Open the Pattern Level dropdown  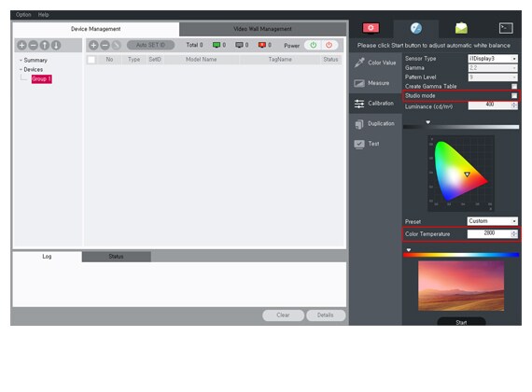[x=493, y=77]
